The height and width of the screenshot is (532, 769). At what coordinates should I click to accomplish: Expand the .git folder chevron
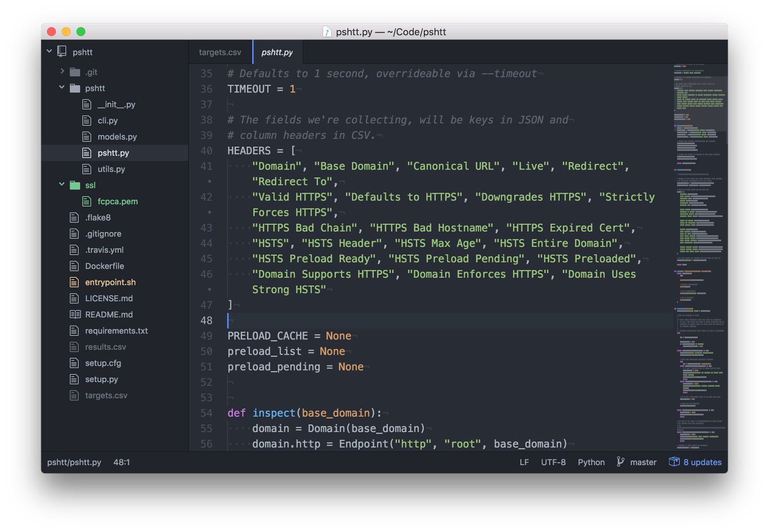coord(62,71)
